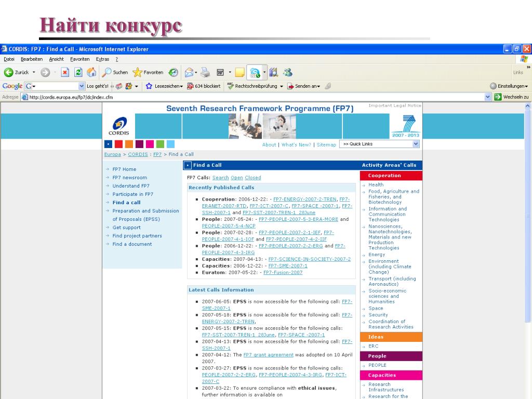532x399 pixels.
Task: Click the red color square under CORDIS logo
Action: tap(118, 144)
